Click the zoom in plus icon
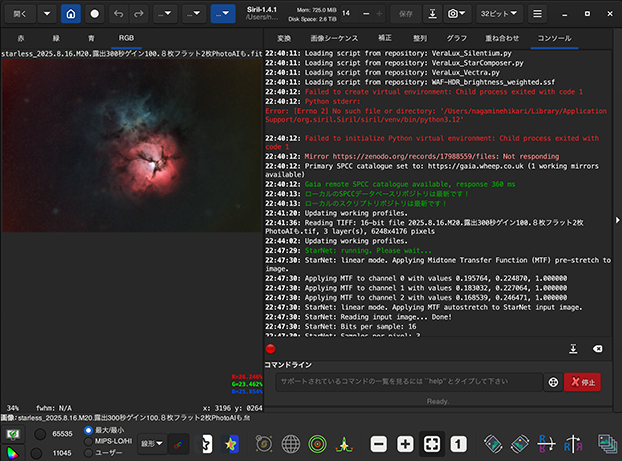 tap(406, 443)
